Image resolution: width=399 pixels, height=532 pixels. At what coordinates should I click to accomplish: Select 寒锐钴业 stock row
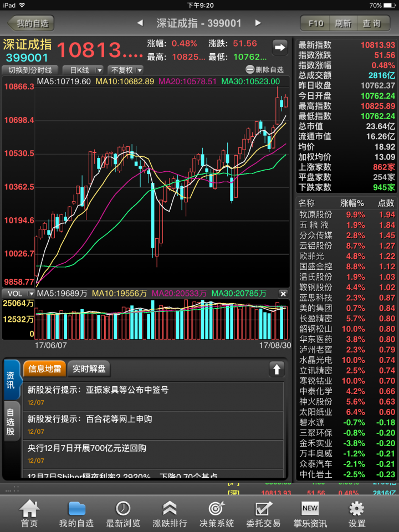[347, 381]
